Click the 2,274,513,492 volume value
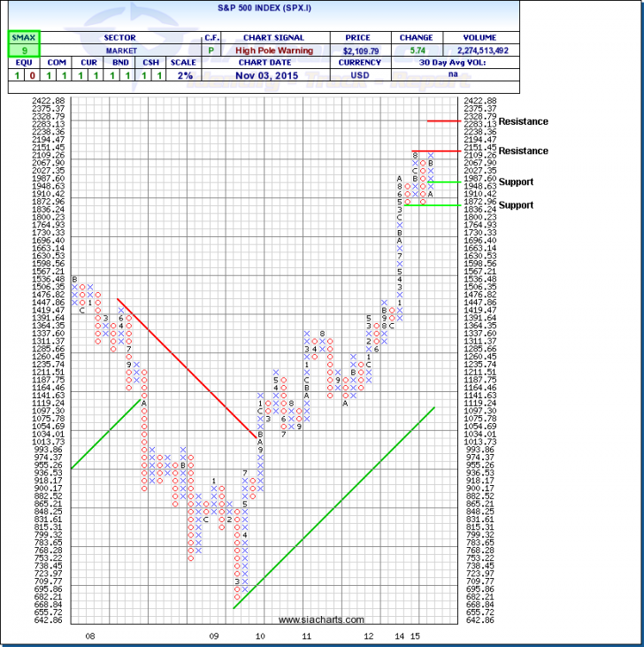The image size is (644, 647). 479,50
